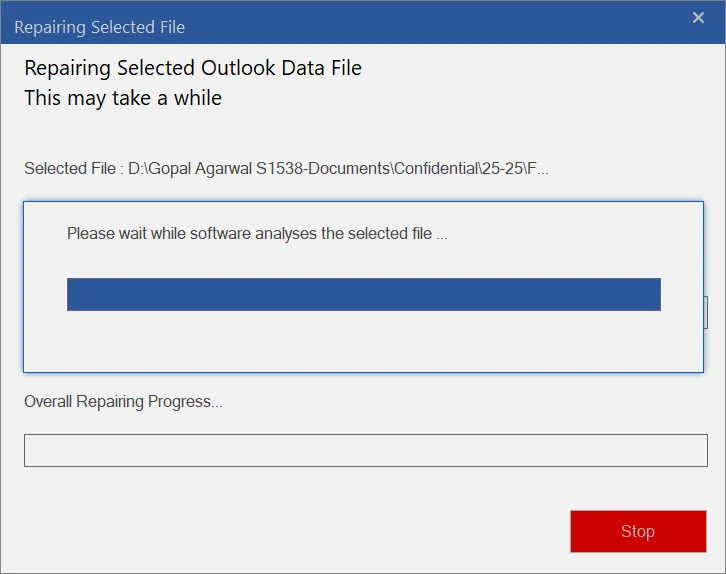Click the partially hidden control behind the analysis panel
Viewport: 726px width, 574px height.
click(x=706, y=312)
